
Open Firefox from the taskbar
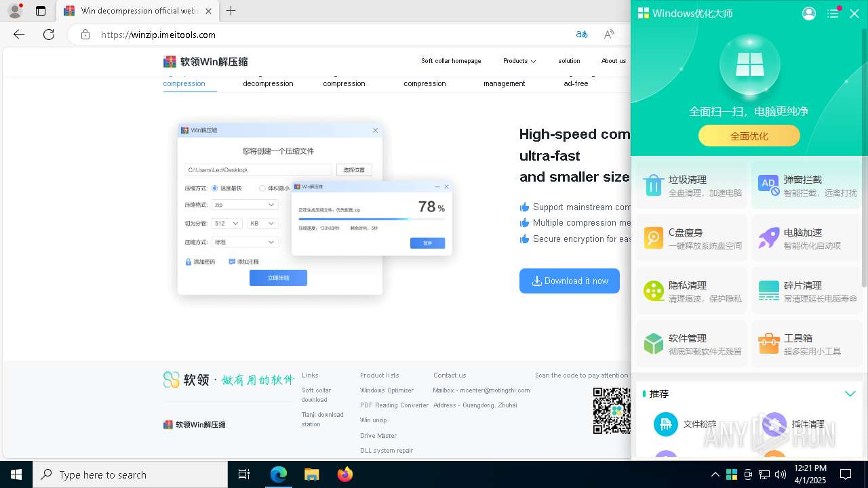(344, 474)
